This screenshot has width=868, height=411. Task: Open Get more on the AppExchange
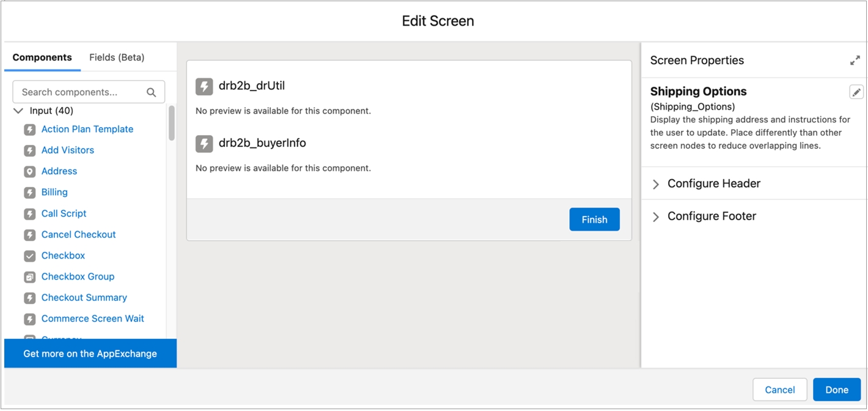pyautogui.click(x=90, y=354)
